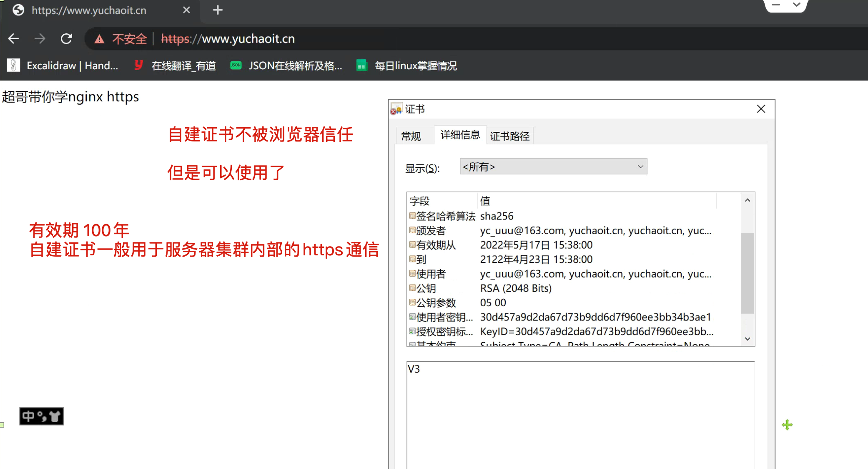Switch to the 证书路径 tab
The height and width of the screenshot is (469, 868).
coord(509,136)
